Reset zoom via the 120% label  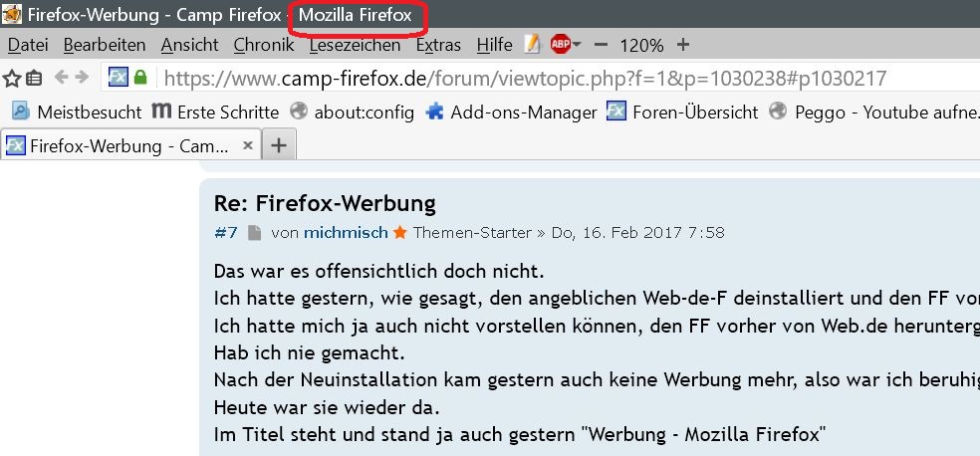click(x=641, y=45)
